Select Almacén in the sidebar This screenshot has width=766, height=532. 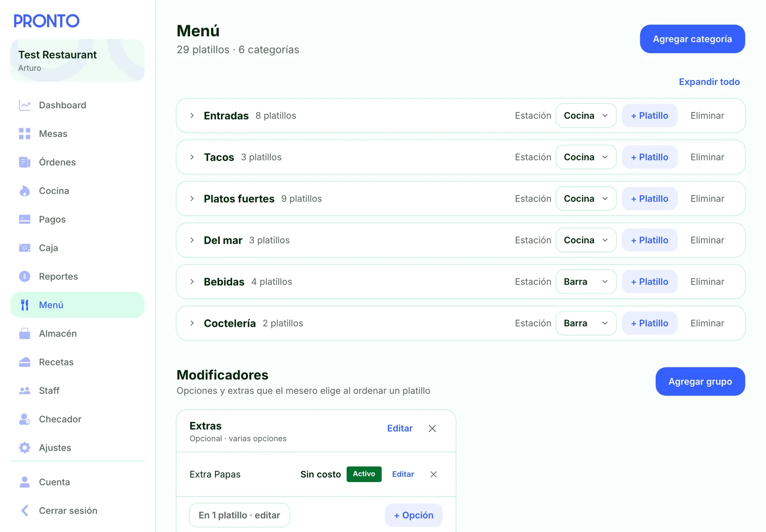click(x=78, y=333)
